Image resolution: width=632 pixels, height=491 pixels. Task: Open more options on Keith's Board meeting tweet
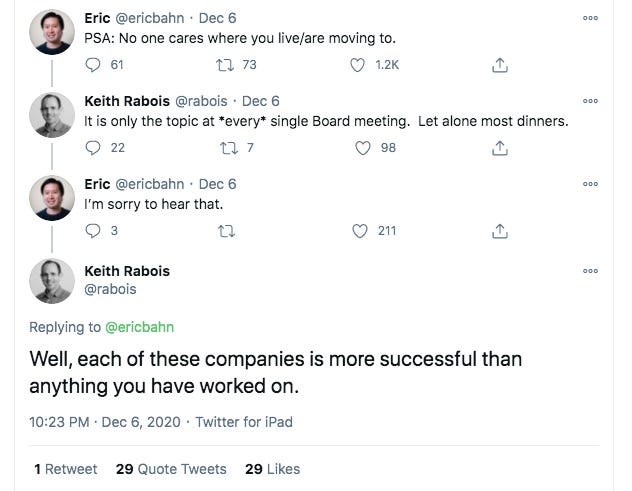click(591, 101)
